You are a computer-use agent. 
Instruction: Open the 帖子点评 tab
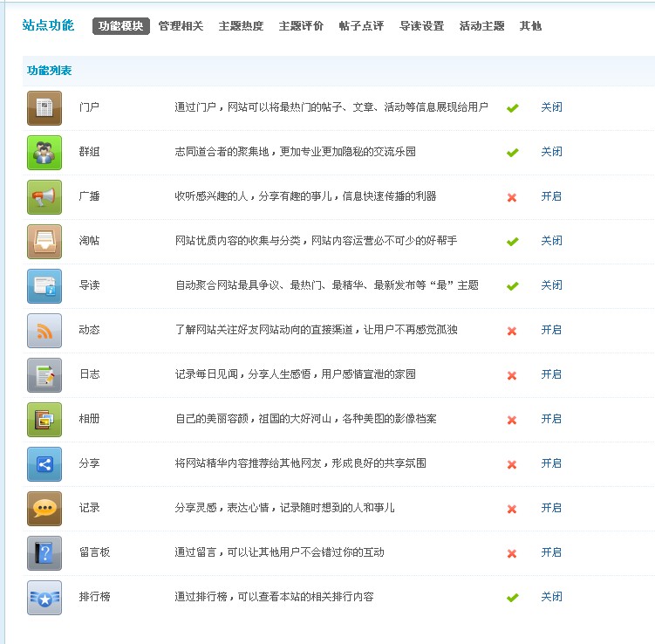point(361,26)
